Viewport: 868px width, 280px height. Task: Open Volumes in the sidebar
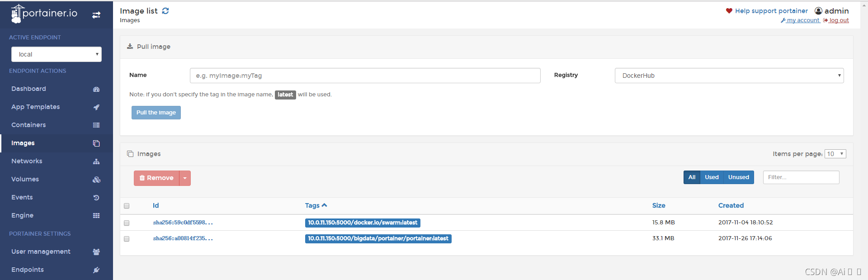point(57,179)
